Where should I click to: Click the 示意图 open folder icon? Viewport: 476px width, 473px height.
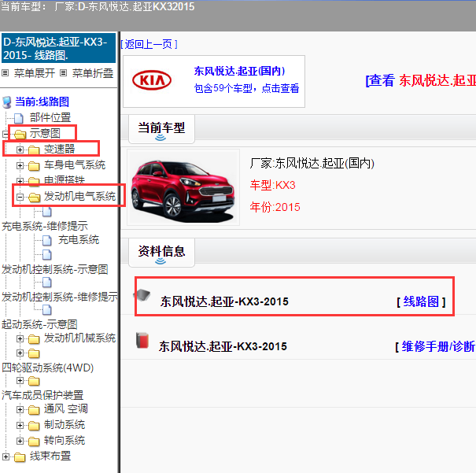pos(20,134)
